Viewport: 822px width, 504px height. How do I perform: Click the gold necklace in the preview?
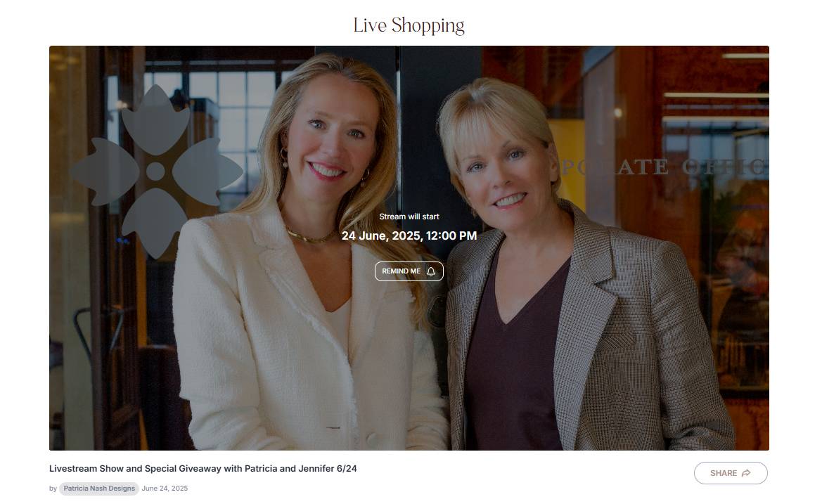(x=309, y=235)
